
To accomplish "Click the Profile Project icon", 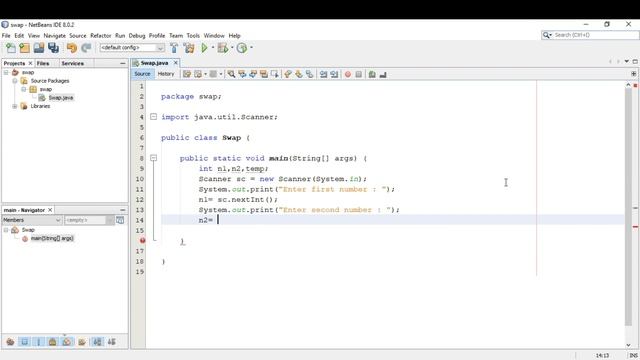I will [242, 48].
